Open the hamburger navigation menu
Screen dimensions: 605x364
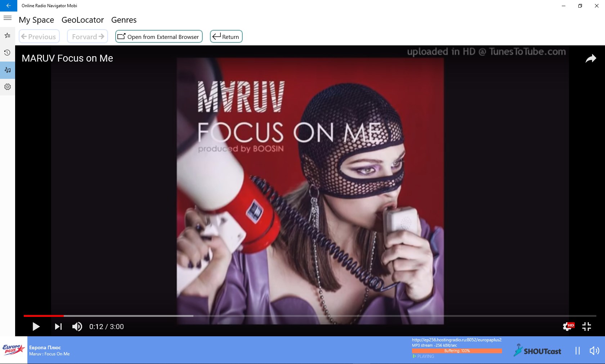pos(8,18)
